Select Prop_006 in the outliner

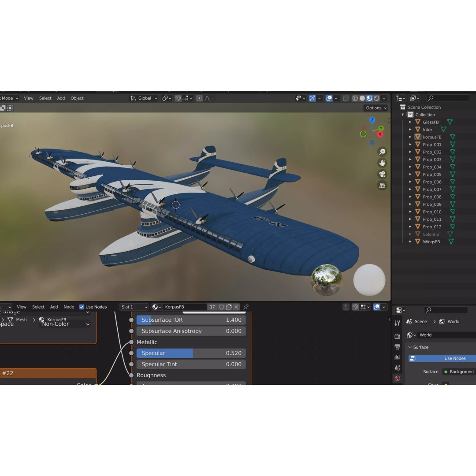tap(432, 182)
